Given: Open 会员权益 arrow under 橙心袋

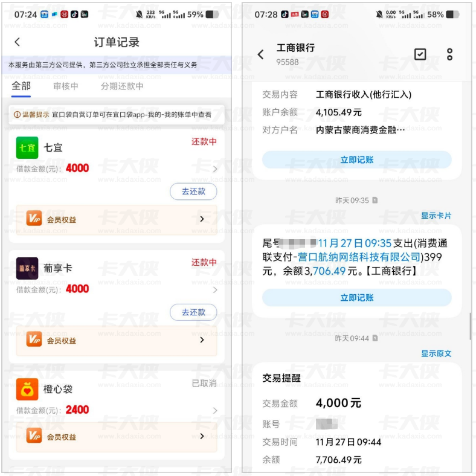Looking at the screenshot, I should pyautogui.click(x=202, y=436).
